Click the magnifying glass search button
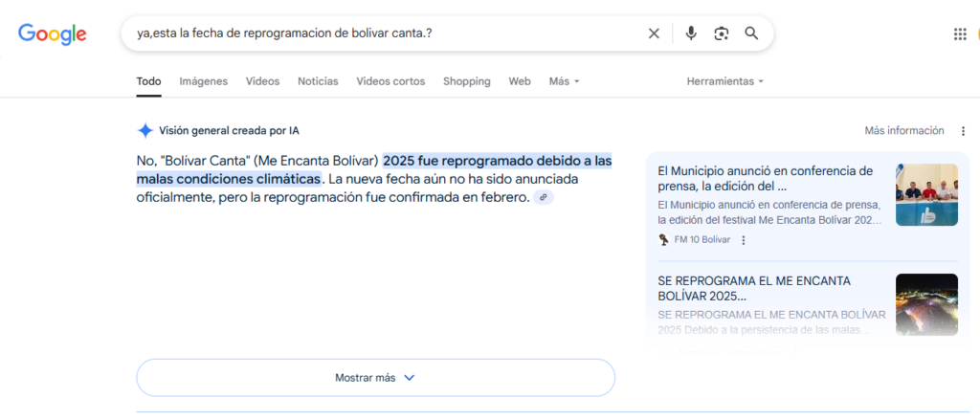The height and width of the screenshot is (420, 980). [751, 33]
